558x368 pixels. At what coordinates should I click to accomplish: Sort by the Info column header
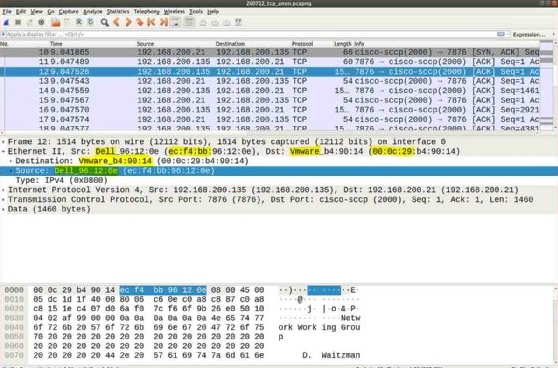359,44
